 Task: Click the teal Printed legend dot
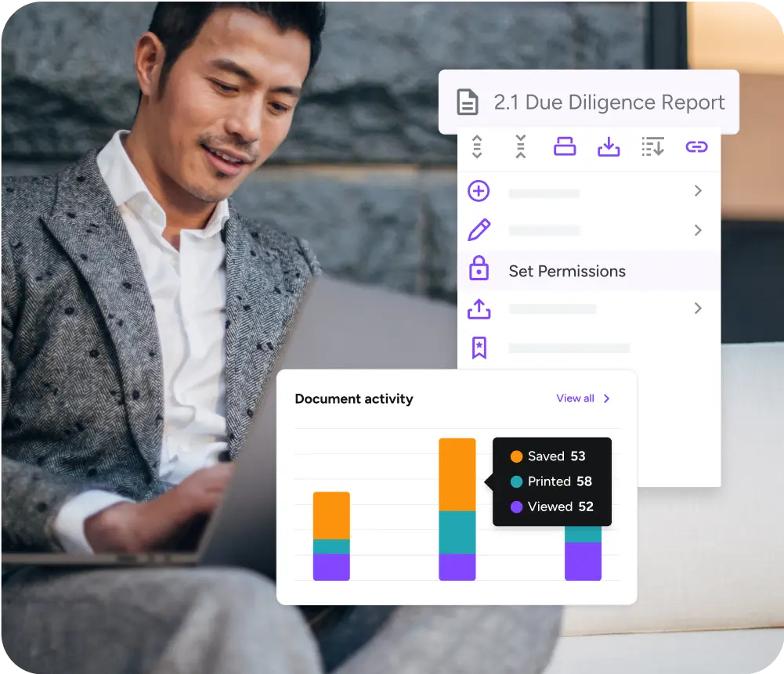coord(516,481)
